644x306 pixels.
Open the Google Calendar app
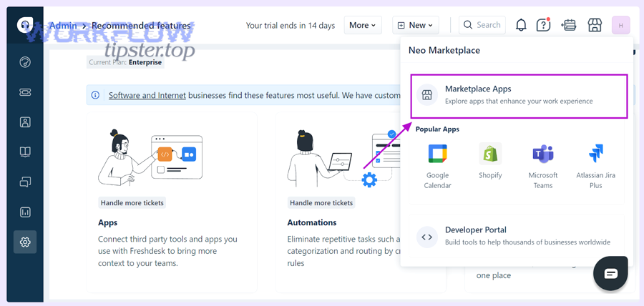tap(437, 164)
